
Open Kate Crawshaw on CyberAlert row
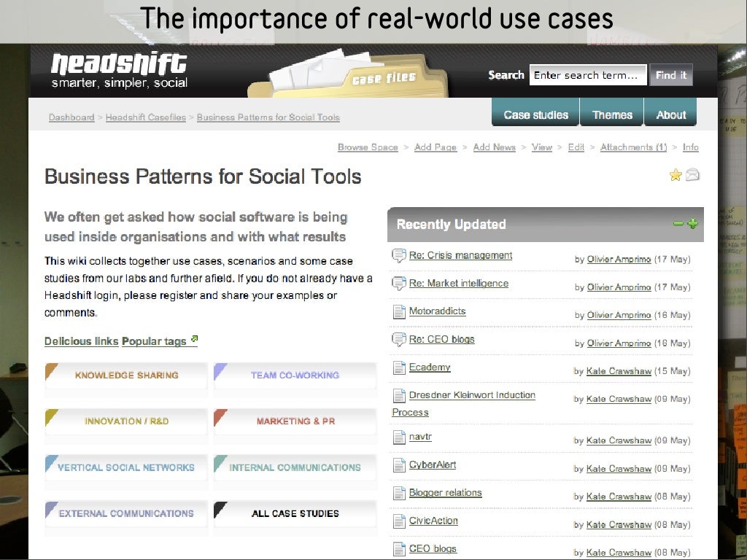click(619, 469)
